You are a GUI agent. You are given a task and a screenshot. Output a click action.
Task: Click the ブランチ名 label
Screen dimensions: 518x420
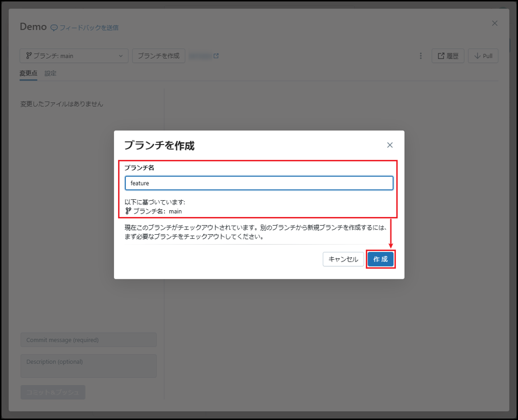point(139,168)
